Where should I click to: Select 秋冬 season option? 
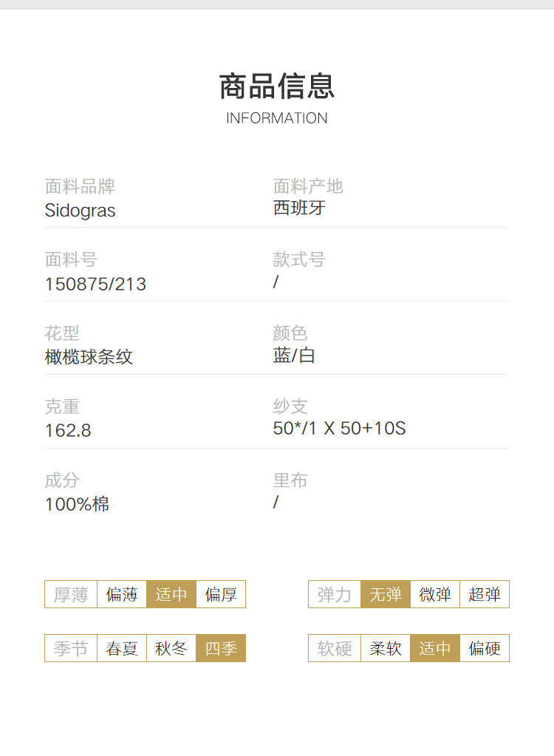point(171,649)
